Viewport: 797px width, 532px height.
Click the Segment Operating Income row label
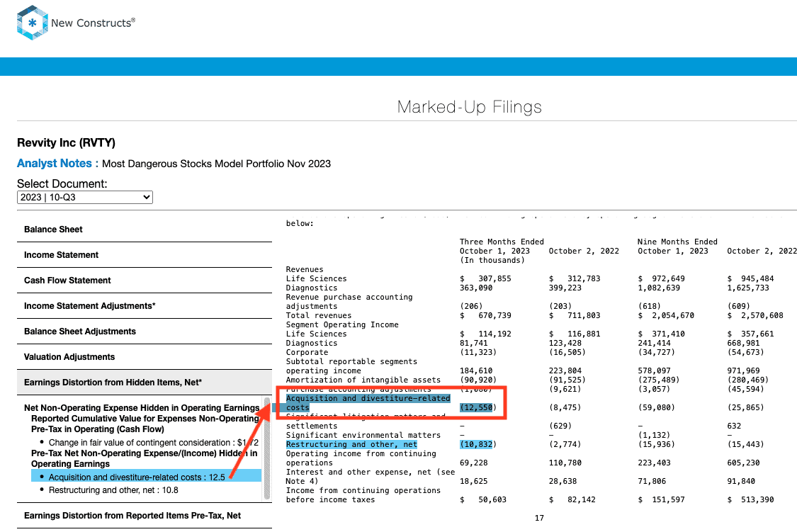[x=342, y=324]
